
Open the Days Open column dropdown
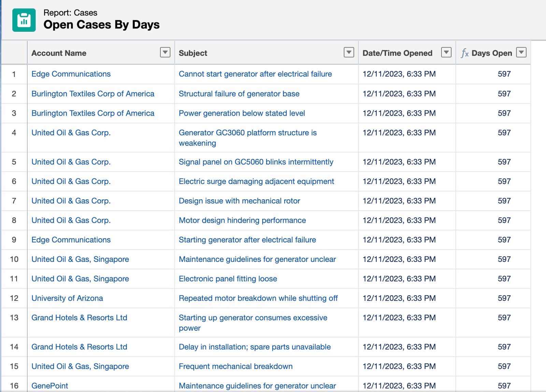521,53
